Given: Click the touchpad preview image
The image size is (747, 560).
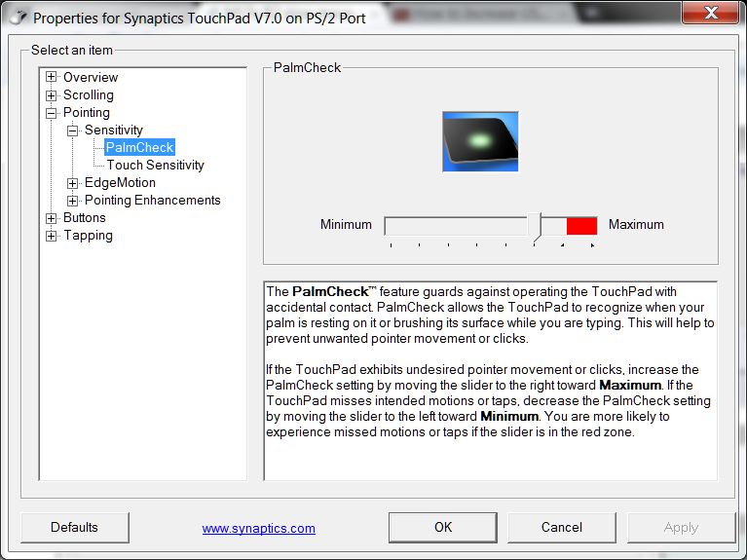Looking at the screenshot, I should pos(480,141).
